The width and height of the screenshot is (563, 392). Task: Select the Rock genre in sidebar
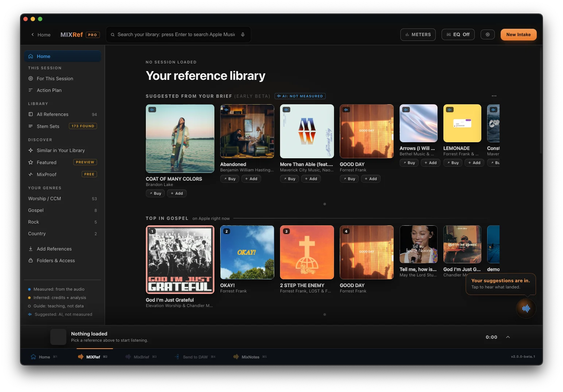[62, 222]
